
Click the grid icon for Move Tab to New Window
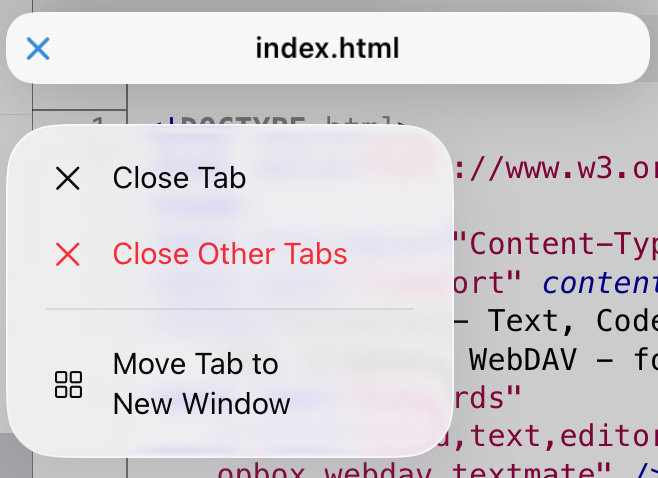68,384
